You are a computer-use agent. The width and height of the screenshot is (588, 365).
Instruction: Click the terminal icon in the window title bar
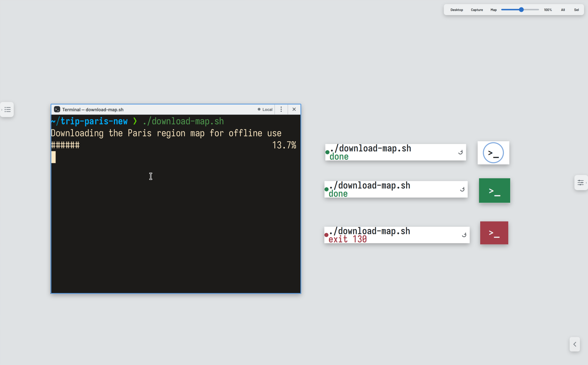pyautogui.click(x=57, y=109)
